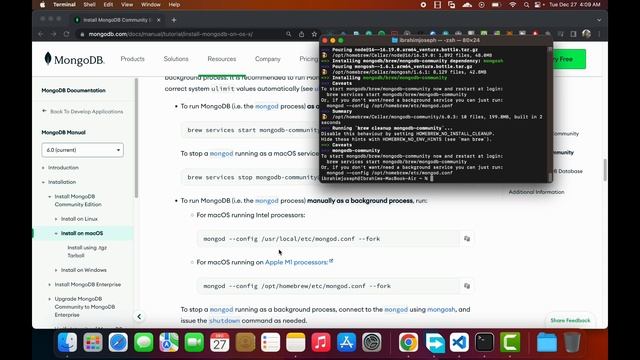Select Install MongoDB Community Edition
Image resolution: width=640 pixels, height=360 pixels.
(78, 200)
